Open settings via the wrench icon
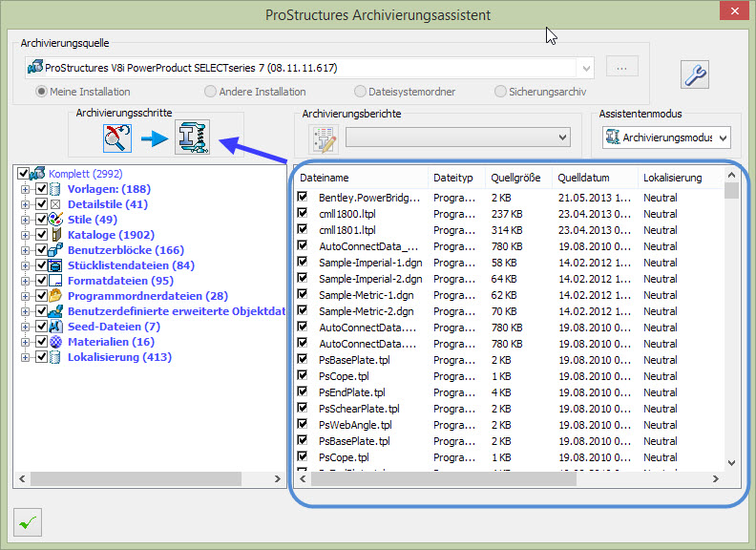This screenshot has height=550, width=756. (x=694, y=74)
